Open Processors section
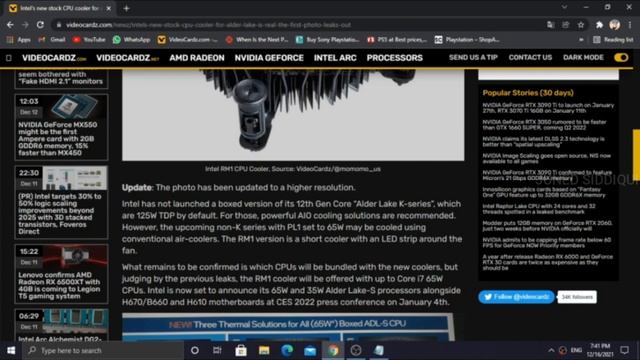Viewport: 640px width, 360px height. tap(394, 58)
